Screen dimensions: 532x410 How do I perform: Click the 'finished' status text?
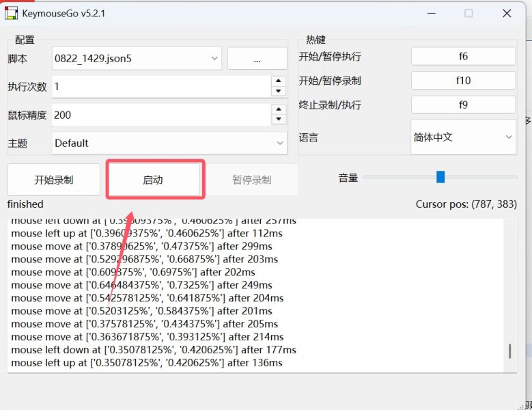point(25,204)
